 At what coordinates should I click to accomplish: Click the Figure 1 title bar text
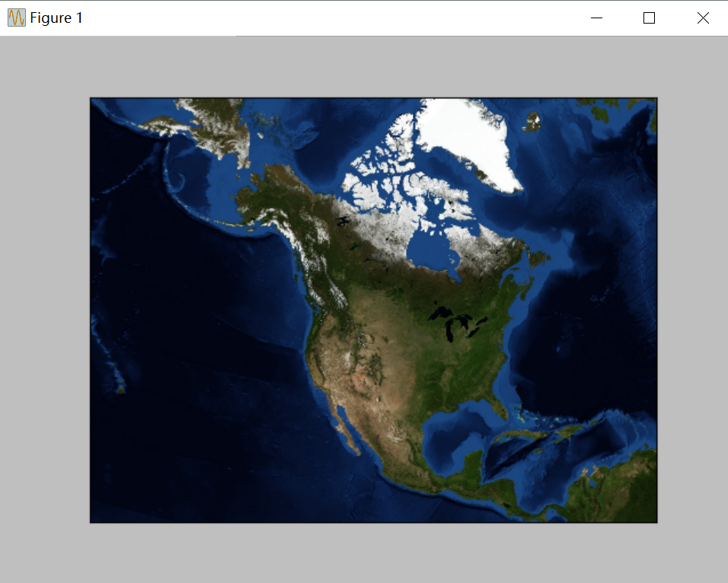click(57, 17)
